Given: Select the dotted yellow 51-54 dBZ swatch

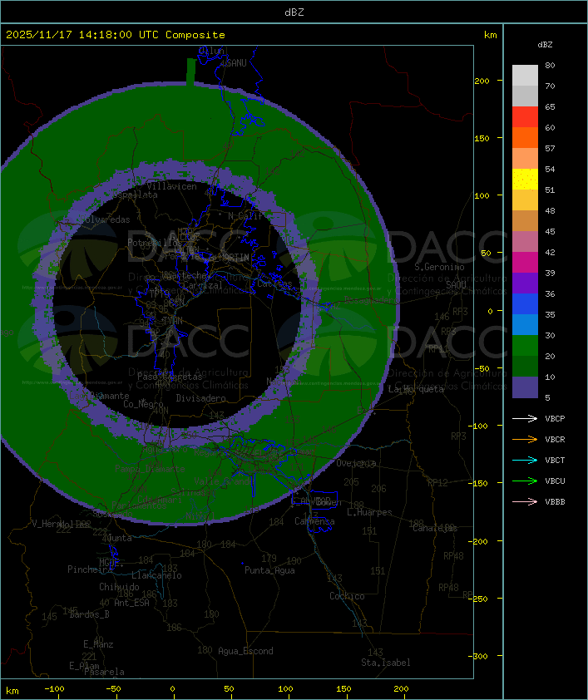Looking at the screenshot, I should [x=525, y=180].
